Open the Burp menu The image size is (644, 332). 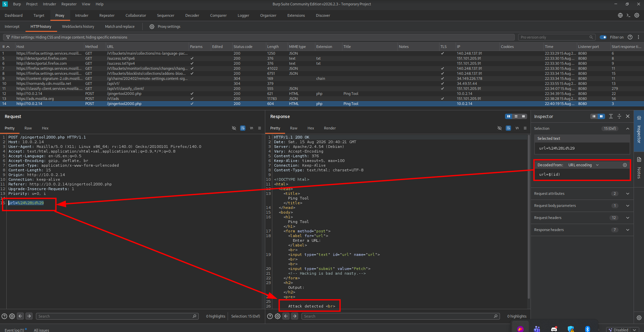[x=17, y=4]
